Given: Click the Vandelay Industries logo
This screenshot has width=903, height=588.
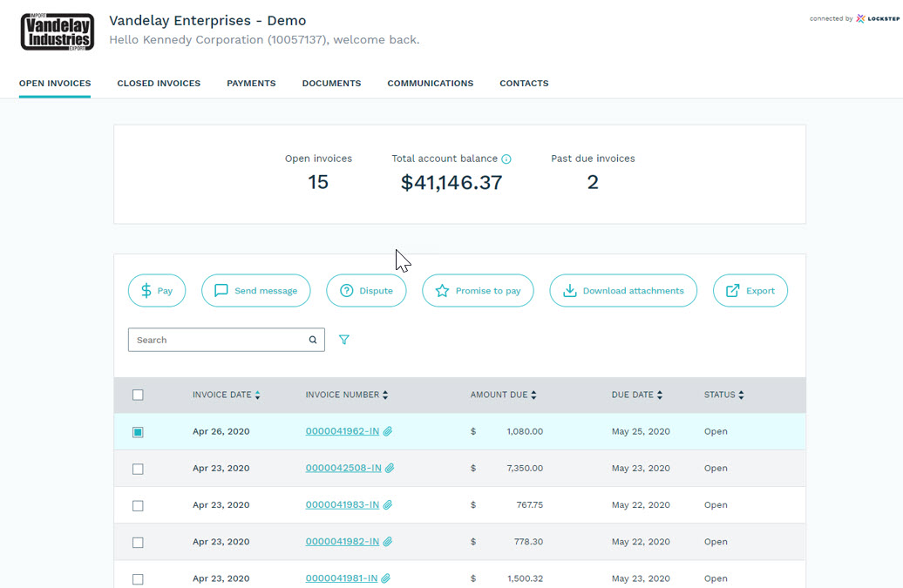Looking at the screenshot, I should tap(58, 32).
